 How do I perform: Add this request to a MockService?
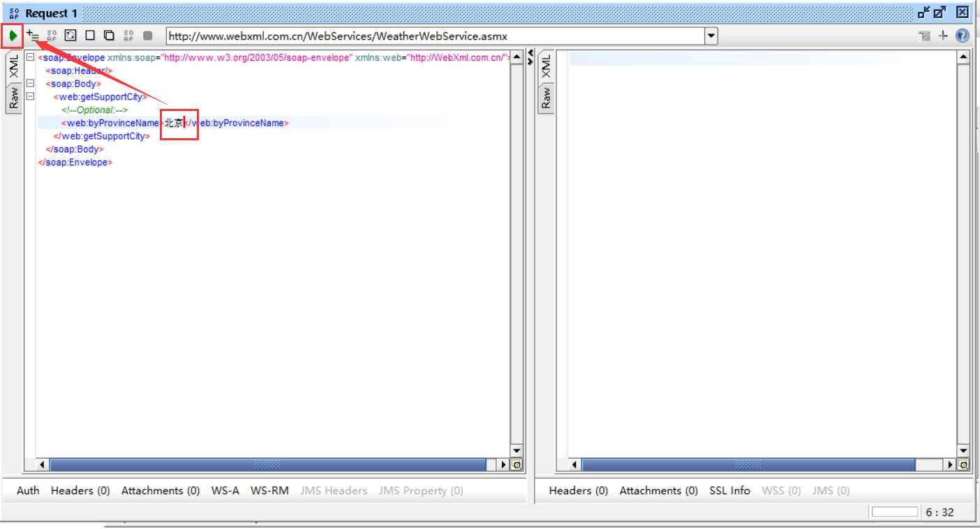(x=52, y=35)
